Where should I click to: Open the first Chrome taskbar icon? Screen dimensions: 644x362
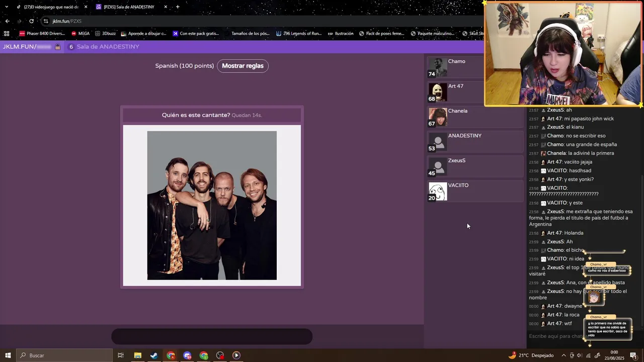pyautogui.click(x=171, y=355)
